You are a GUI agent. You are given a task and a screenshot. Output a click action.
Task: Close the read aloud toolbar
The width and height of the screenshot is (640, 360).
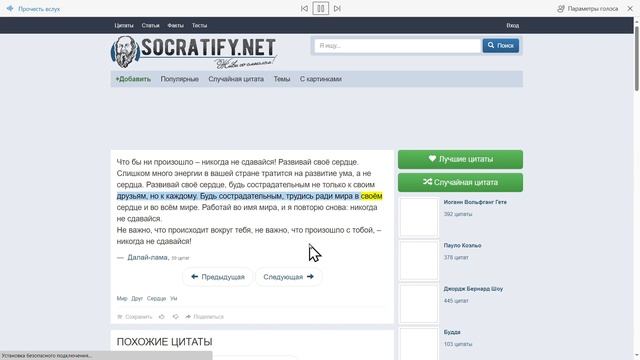click(x=630, y=9)
